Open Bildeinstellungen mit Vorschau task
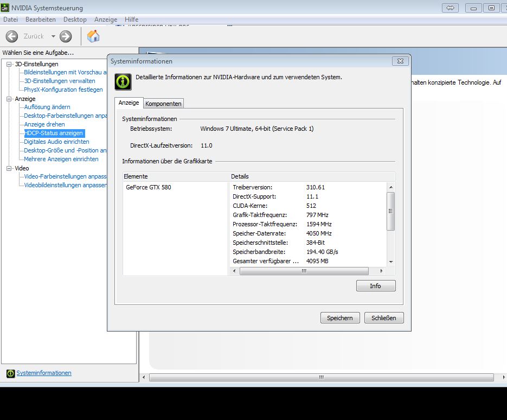Screen dimensions: 507x420 65,72
